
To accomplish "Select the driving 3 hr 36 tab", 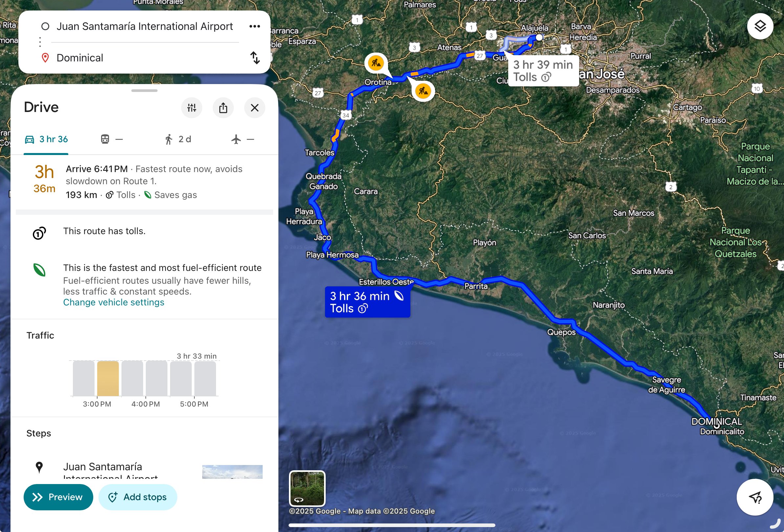I will [46, 139].
